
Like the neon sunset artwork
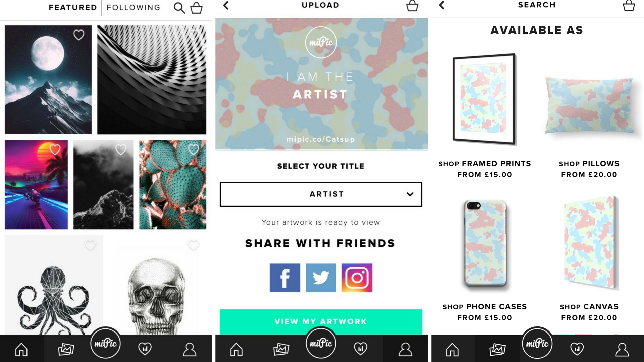coord(55,149)
